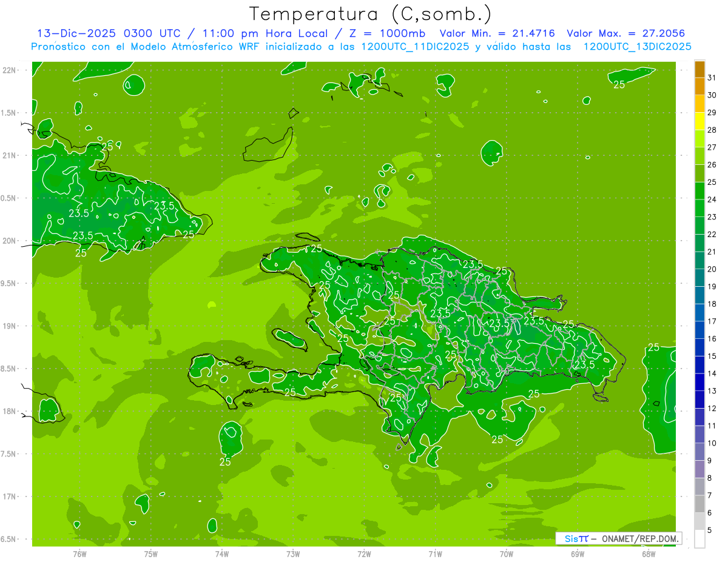Click the "18" value on the color scale

tap(712, 304)
